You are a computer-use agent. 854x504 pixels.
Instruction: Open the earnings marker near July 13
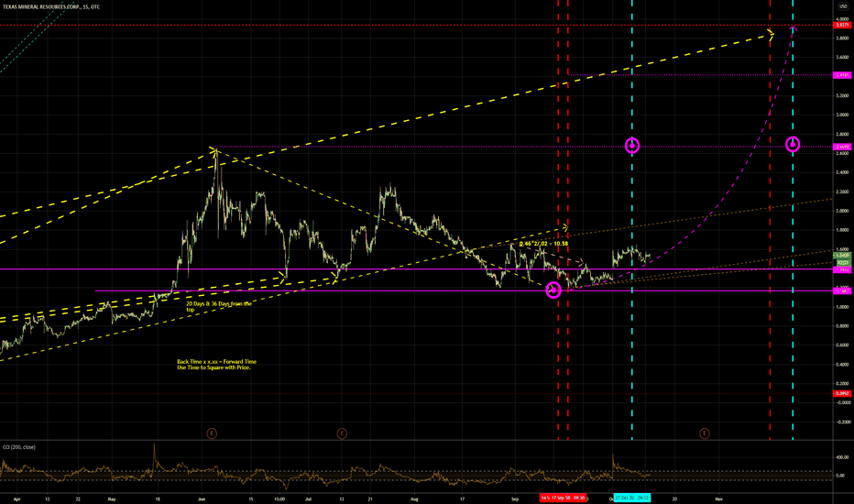point(342,433)
